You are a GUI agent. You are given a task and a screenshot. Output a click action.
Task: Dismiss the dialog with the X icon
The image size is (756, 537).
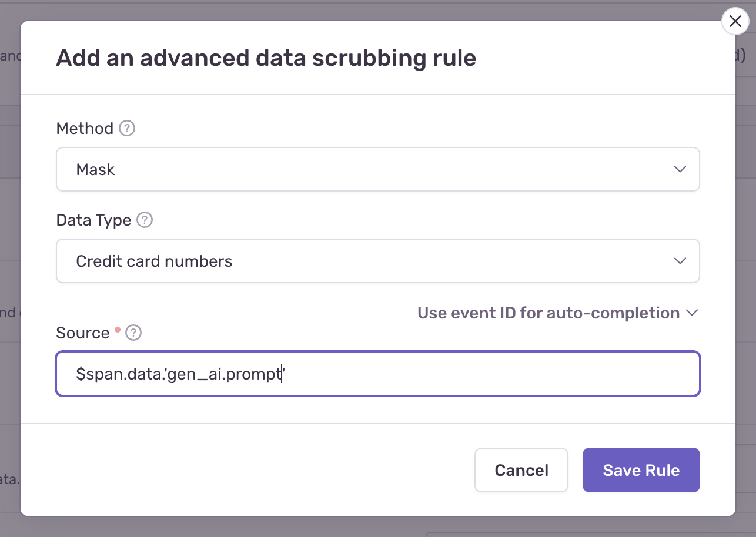(735, 21)
